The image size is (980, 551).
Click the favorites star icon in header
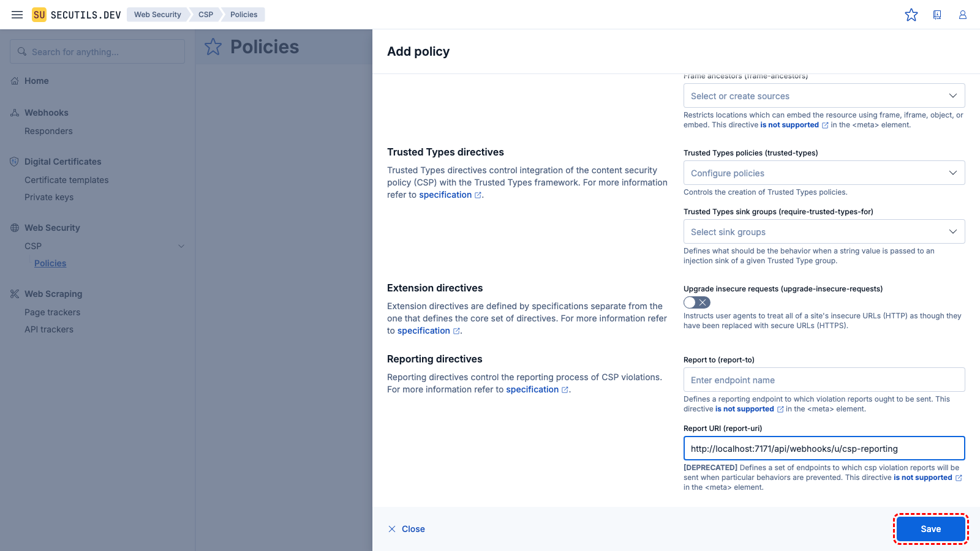click(x=911, y=15)
